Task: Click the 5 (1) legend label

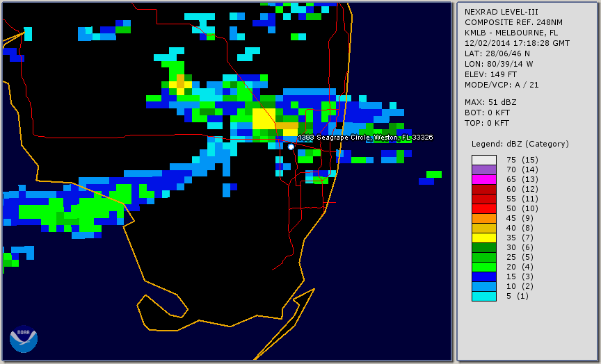Action: 518,296
